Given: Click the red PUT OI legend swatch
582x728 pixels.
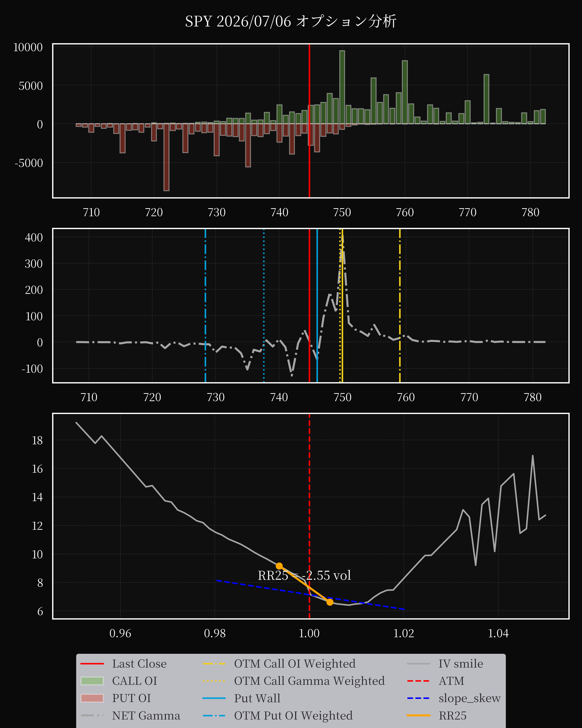Looking at the screenshot, I should click(92, 698).
